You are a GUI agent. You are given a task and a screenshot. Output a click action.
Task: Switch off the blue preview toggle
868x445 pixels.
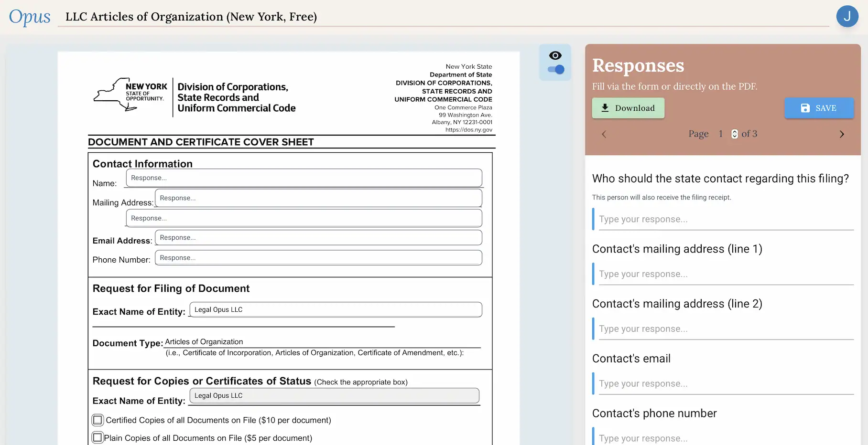[x=555, y=70]
